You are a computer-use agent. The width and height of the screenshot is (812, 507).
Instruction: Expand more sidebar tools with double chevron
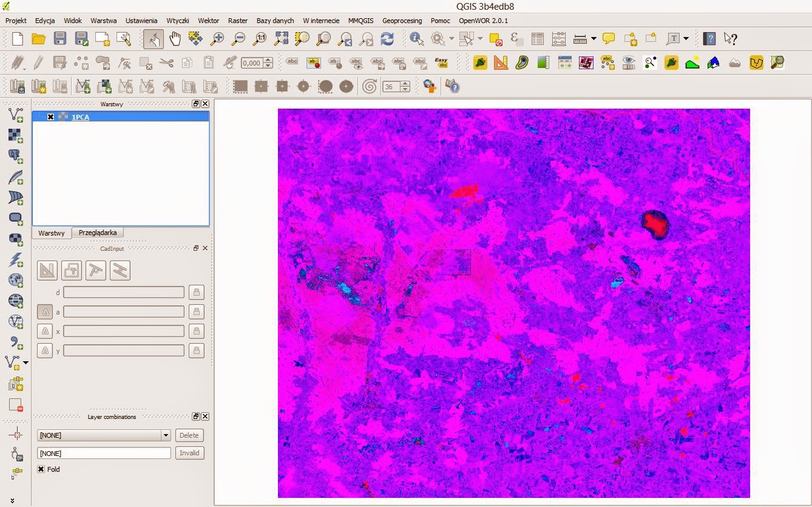[x=13, y=501]
